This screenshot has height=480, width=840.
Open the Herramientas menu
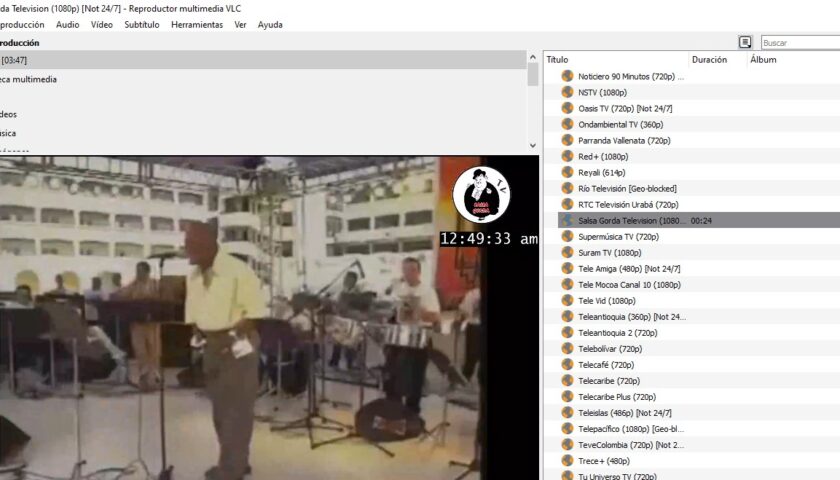(197, 25)
